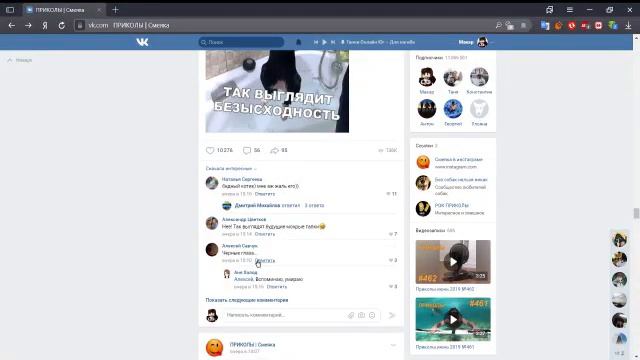
Task: Share the post using the repost arrow
Action: point(274,151)
